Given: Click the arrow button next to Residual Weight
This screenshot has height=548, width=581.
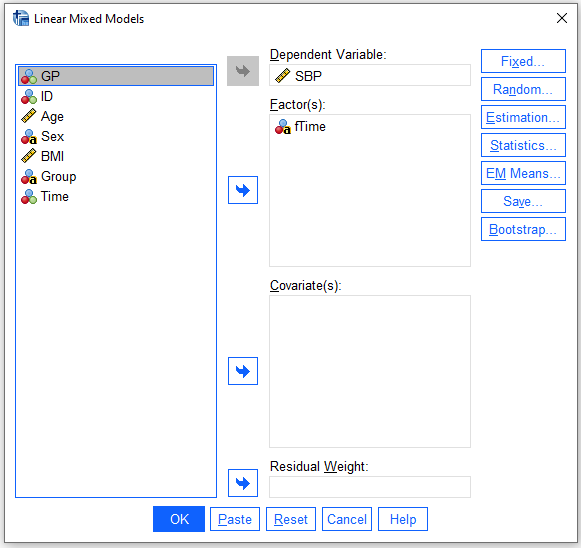Looking at the screenshot, I should [243, 483].
